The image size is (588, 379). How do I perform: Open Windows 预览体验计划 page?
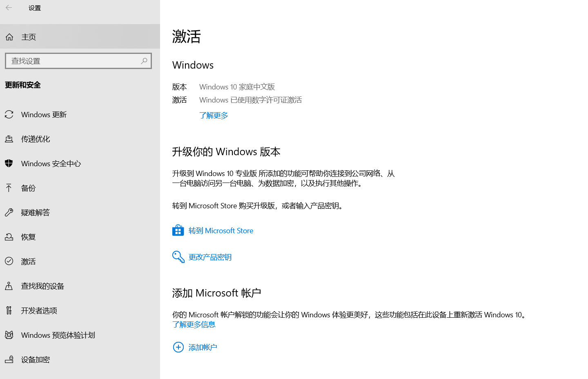pyautogui.click(x=80, y=335)
